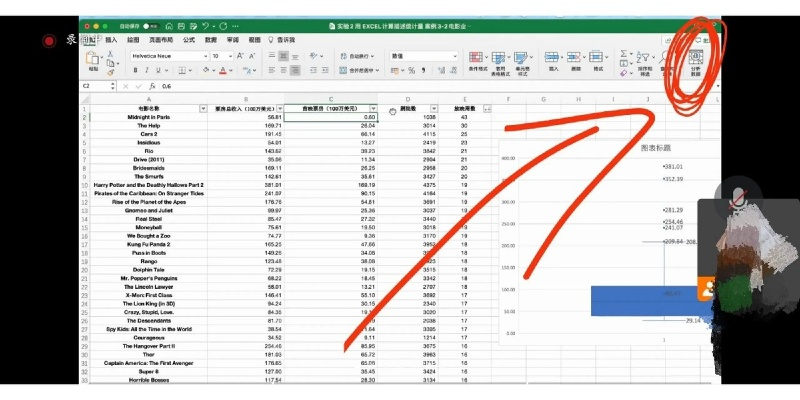Toggle bottom vertical alignment
Image resolution: width=800 pixels, height=400 pixels.
295,57
